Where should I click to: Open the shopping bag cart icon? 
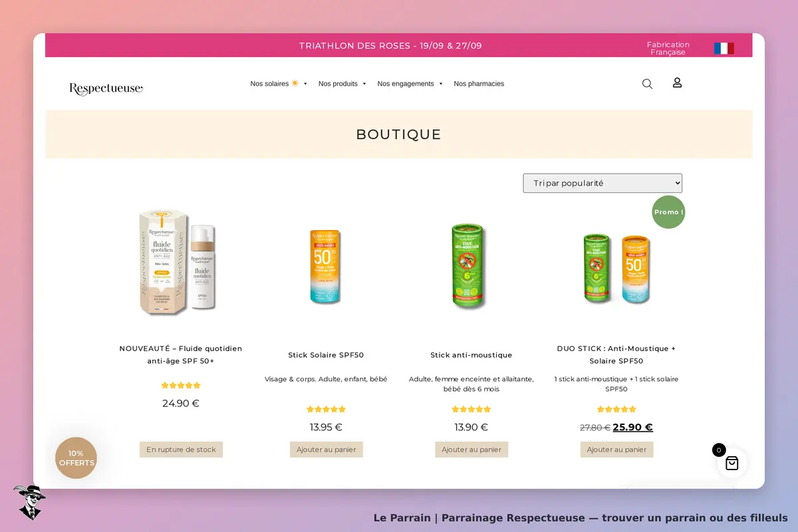coord(732,464)
